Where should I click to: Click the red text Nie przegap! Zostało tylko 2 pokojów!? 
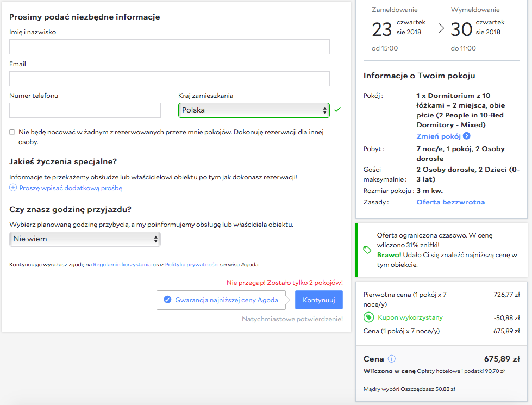[x=285, y=283]
